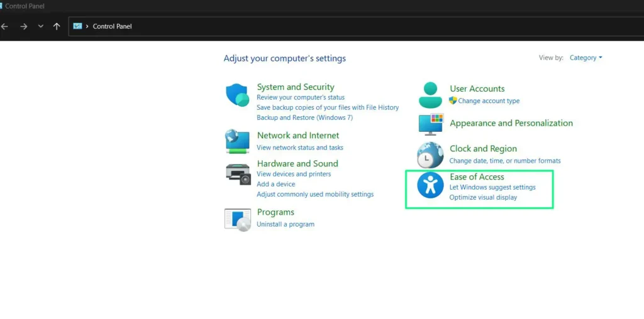
Task: Open Appearance and Personalization heading
Action: 511,123
